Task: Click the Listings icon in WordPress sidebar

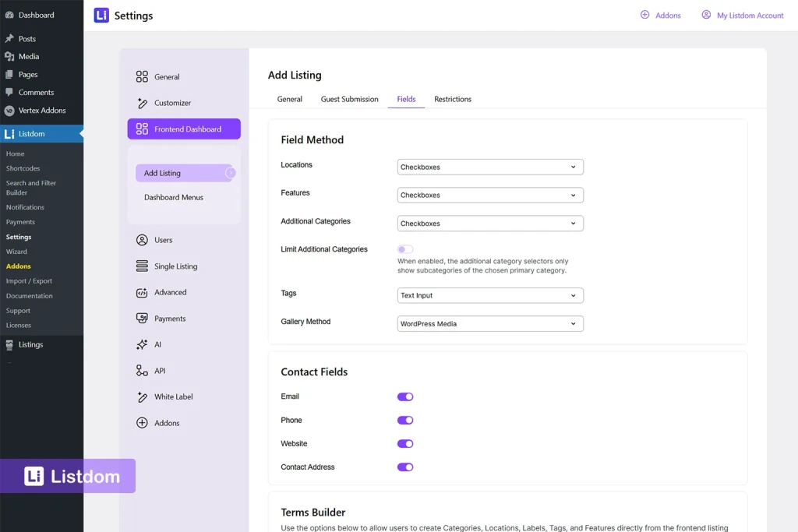Action: coord(9,345)
